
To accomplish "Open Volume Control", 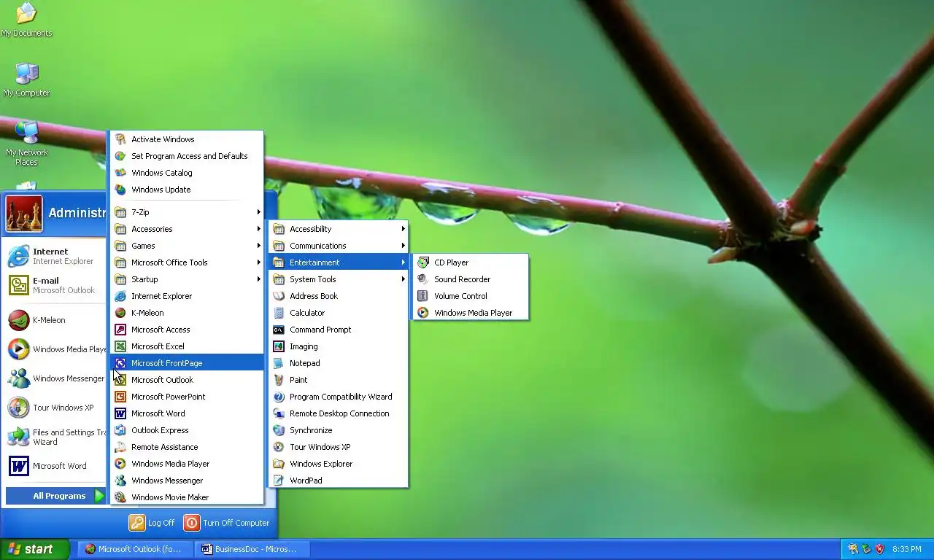I will 469,296.
